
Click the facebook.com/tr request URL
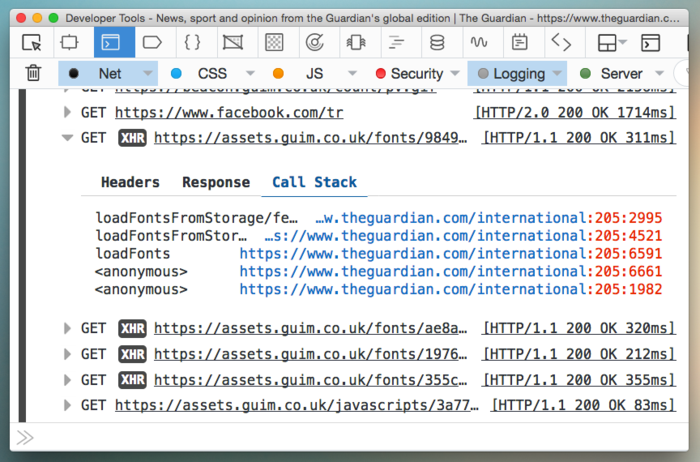click(228, 113)
